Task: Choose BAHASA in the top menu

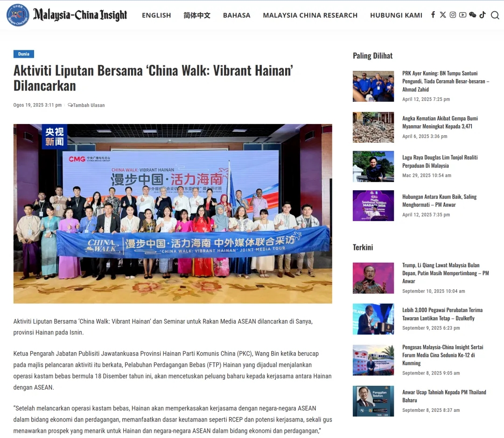Action: point(237,15)
